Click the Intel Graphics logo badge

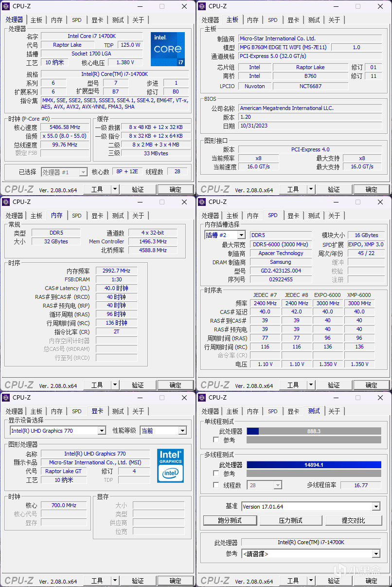click(x=171, y=465)
